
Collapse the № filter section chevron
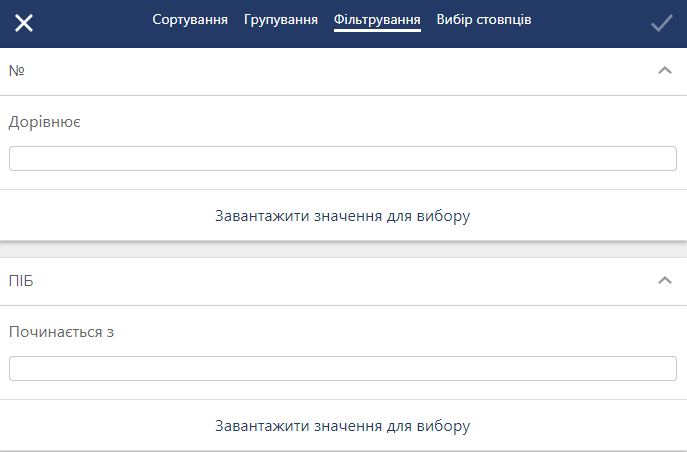pos(665,71)
